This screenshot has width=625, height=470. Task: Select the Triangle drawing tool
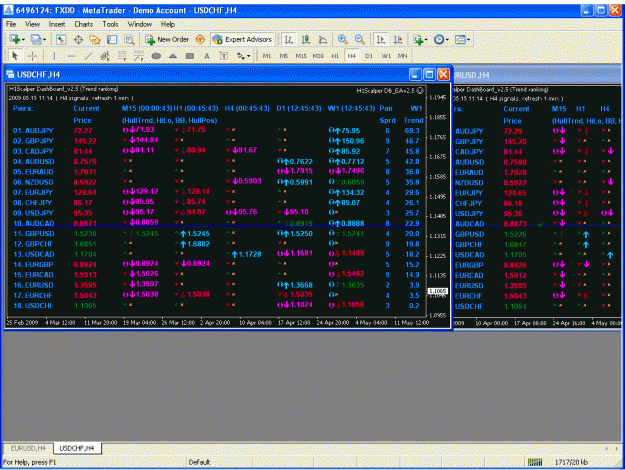pyautogui.click(x=173, y=56)
